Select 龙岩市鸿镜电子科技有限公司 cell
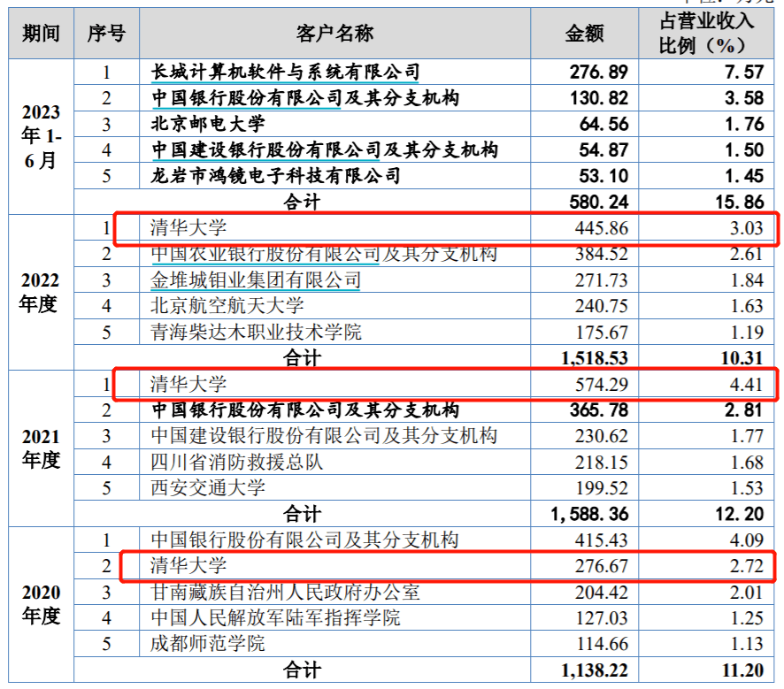The image size is (784, 689). pyautogui.click(x=334, y=176)
